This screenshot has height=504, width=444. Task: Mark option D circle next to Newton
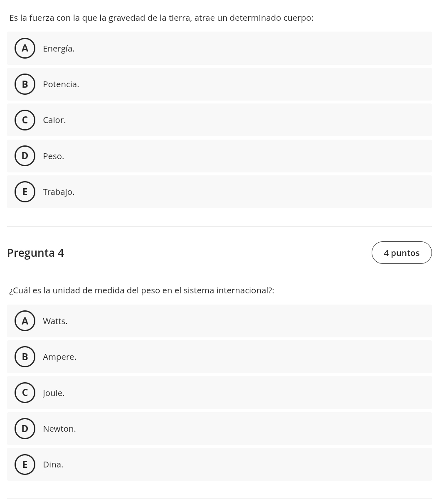25,428
